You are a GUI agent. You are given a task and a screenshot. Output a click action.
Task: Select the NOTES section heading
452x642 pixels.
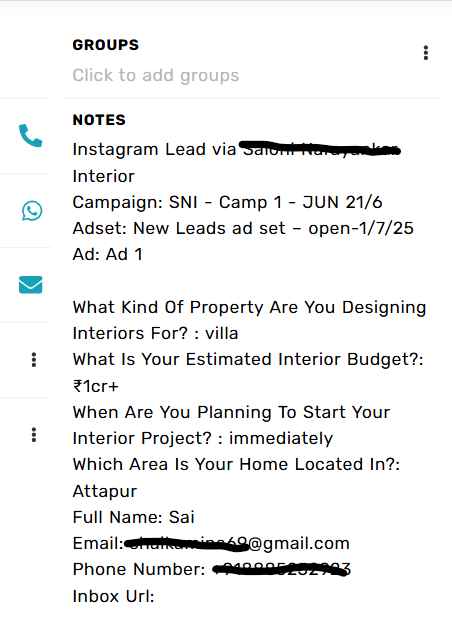pos(99,120)
